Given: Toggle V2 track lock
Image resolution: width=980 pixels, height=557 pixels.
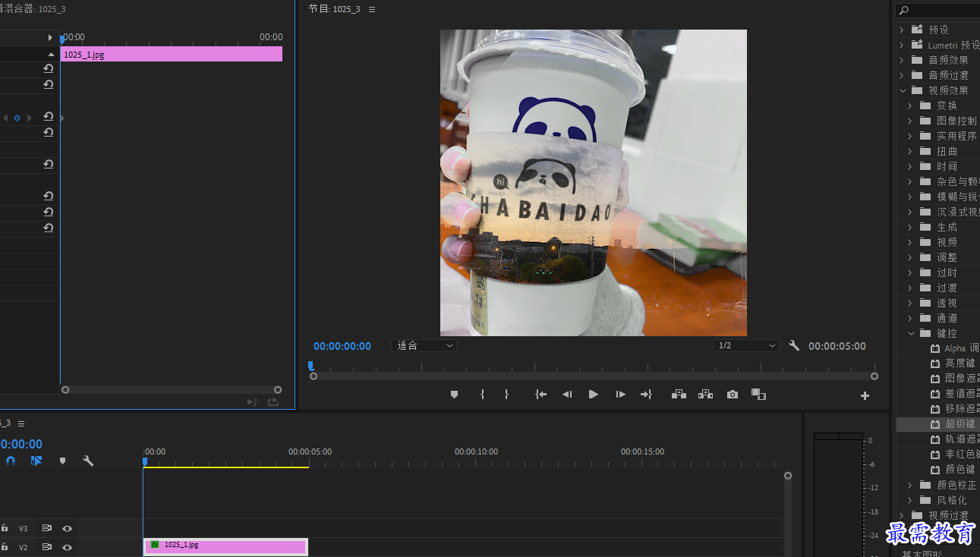Looking at the screenshot, I should pos(5,547).
